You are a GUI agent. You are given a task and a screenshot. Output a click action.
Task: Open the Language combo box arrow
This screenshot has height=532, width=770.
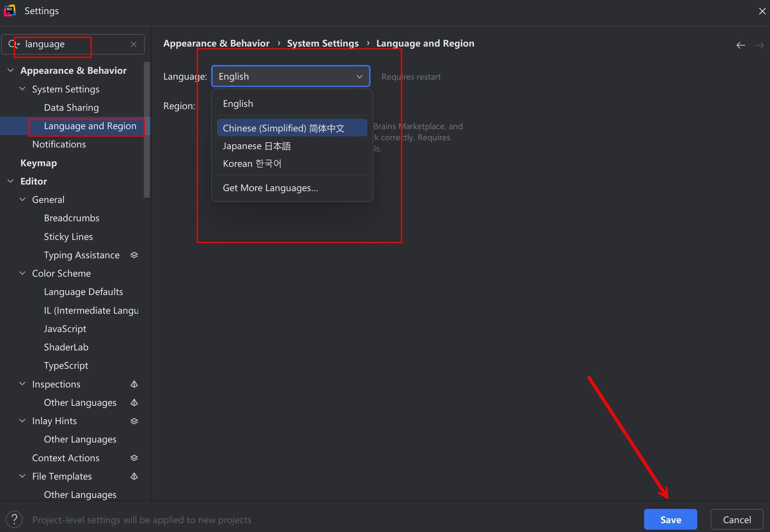tap(359, 77)
